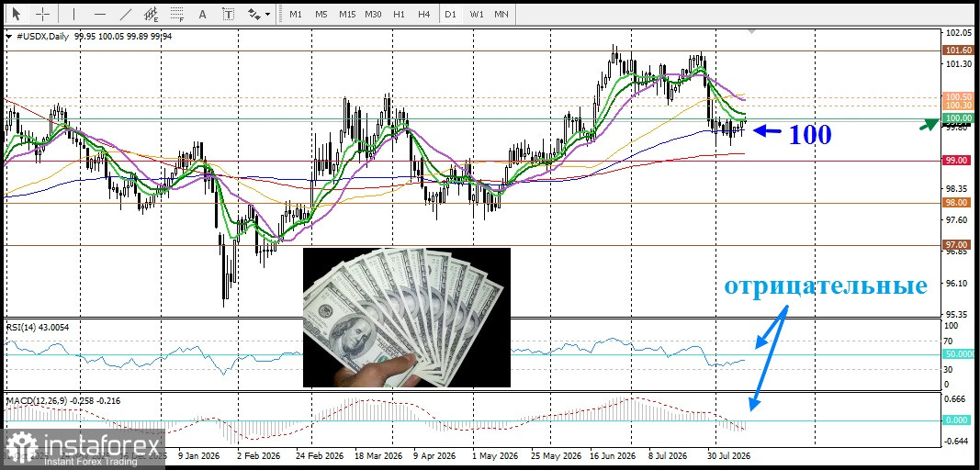Click the dollar bills image
The height and width of the screenshot is (470, 980).
(406, 318)
